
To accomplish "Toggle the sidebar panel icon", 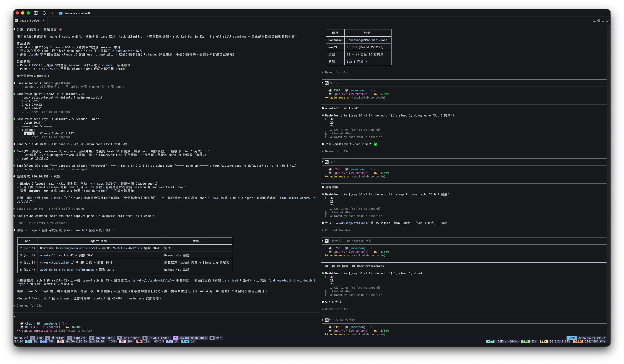I will tap(36, 13).
